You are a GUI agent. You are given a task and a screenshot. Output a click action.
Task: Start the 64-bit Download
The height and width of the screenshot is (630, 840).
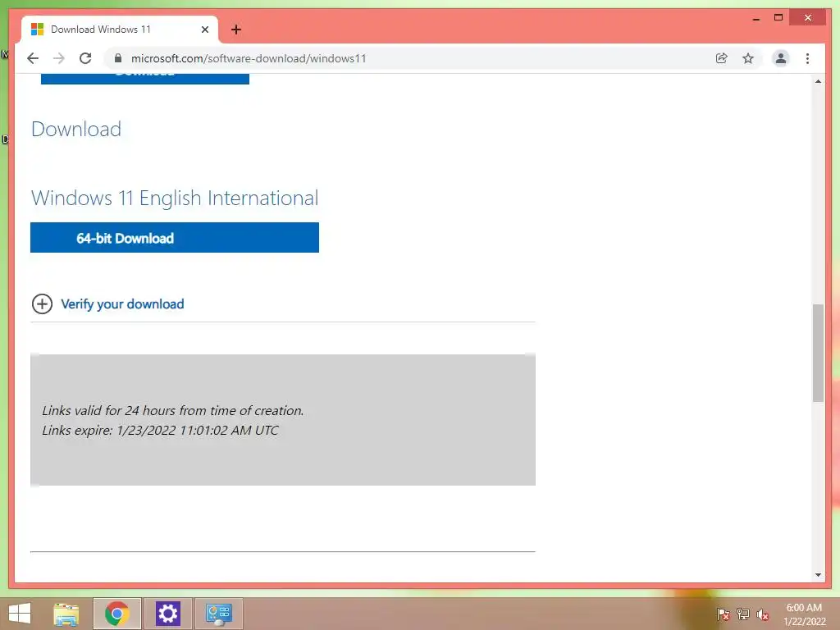(x=175, y=237)
